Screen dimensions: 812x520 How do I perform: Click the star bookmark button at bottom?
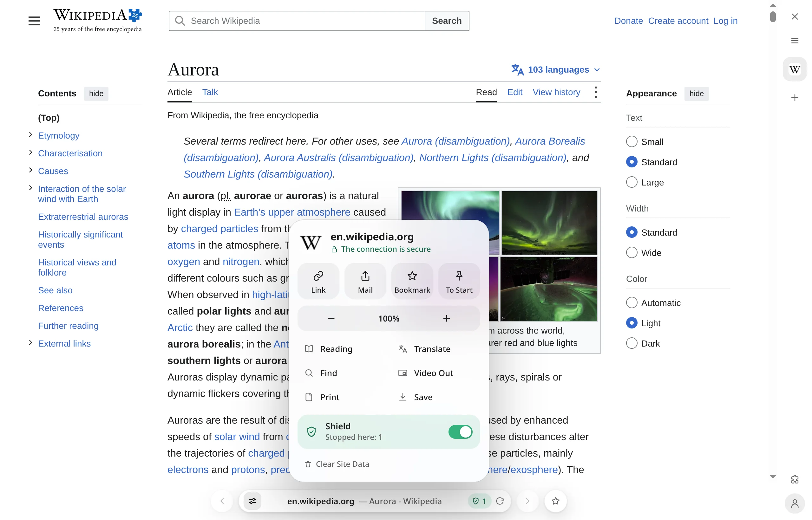(x=556, y=501)
